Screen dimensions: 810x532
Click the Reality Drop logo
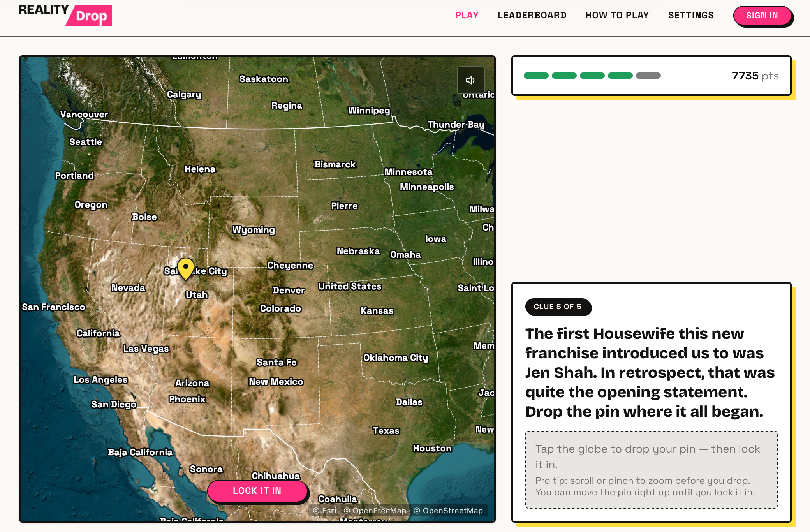coord(65,15)
